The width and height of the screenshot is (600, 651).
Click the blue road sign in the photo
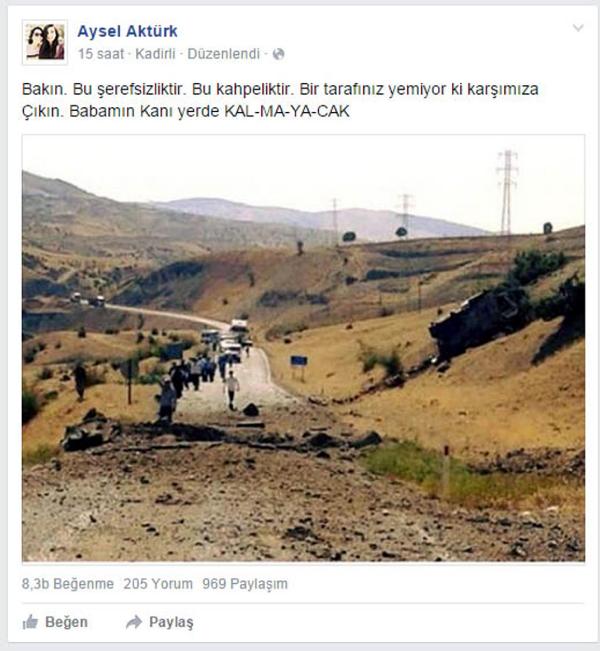coord(299,361)
